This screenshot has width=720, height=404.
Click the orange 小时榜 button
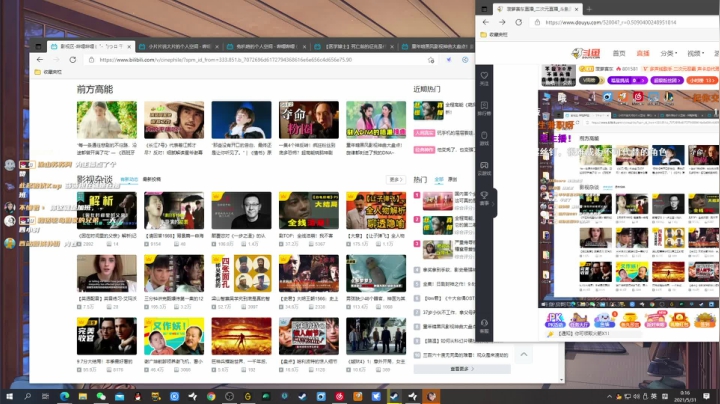click(x=702, y=80)
